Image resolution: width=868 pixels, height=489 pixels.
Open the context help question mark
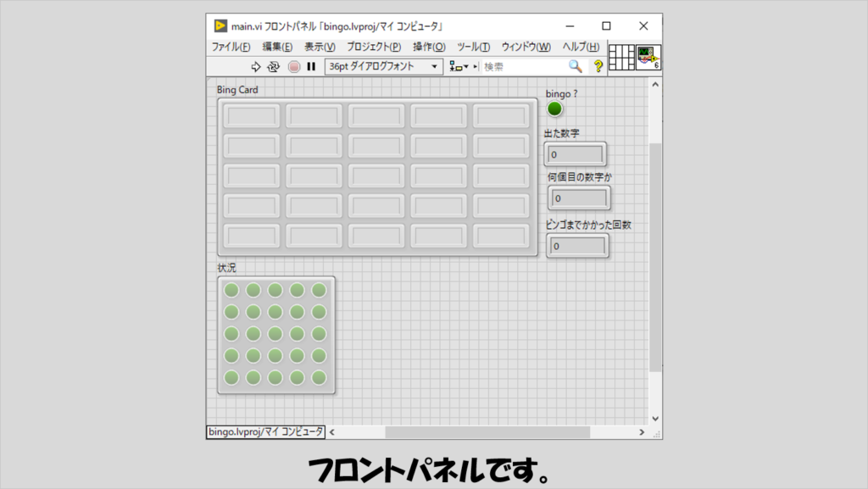[x=598, y=66]
